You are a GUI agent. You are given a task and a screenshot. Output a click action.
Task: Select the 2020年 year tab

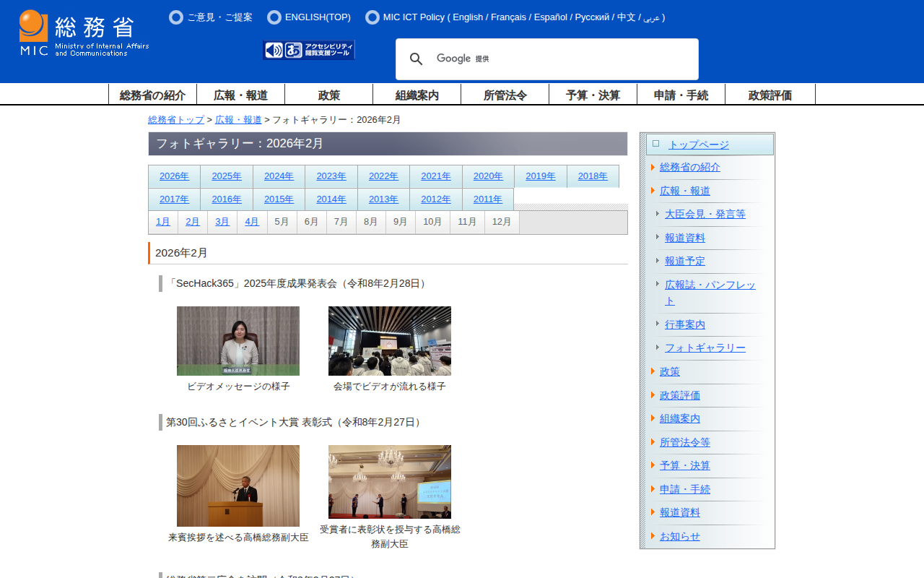click(x=489, y=176)
